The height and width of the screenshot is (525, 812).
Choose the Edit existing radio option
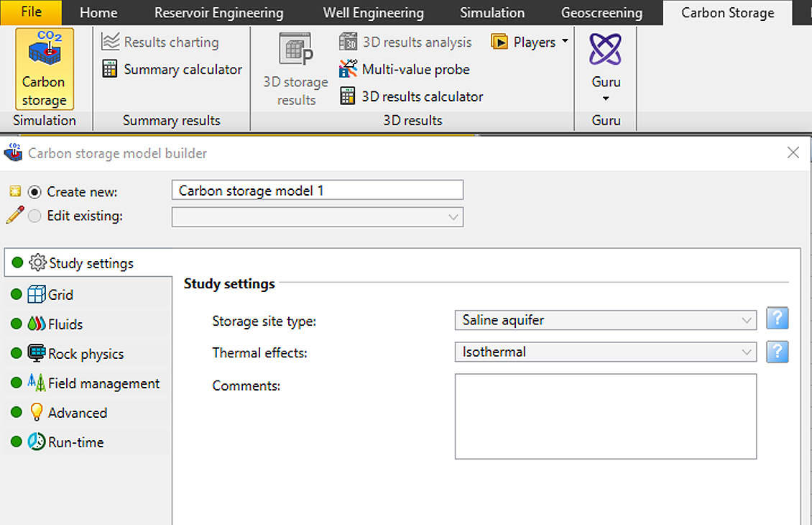pos(34,216)
